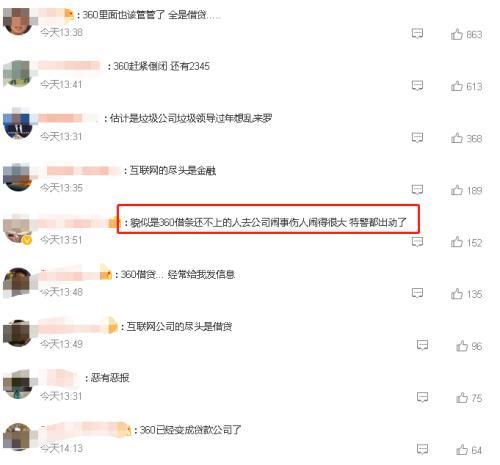
Task: Open reply icon for 13:31 垃圾公司 comment
Action: click(x=417, y=137)
